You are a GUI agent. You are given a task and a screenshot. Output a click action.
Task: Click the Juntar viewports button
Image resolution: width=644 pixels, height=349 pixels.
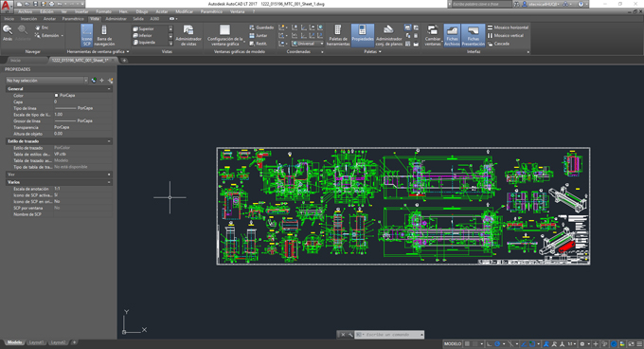[x=259, y=35]
